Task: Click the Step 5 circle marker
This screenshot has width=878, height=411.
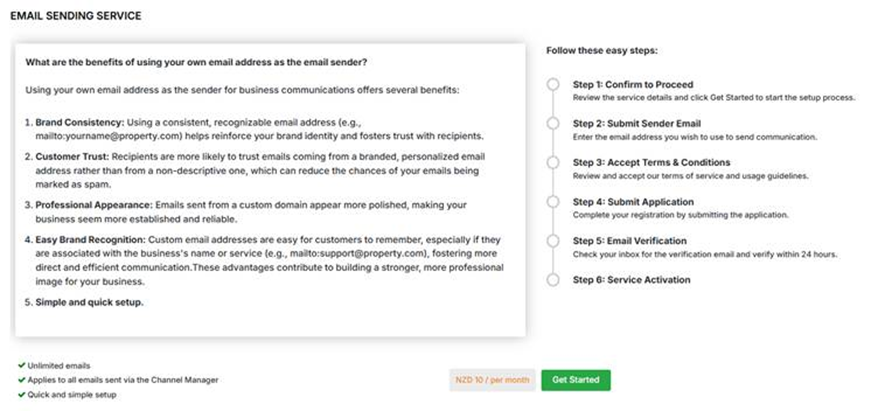Action: point(553,241)
